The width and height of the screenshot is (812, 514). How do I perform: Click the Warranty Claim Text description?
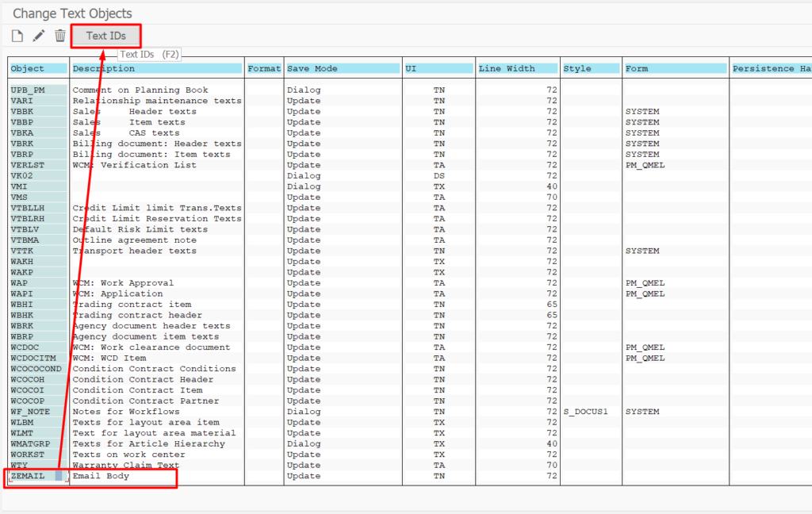(125, 466)
